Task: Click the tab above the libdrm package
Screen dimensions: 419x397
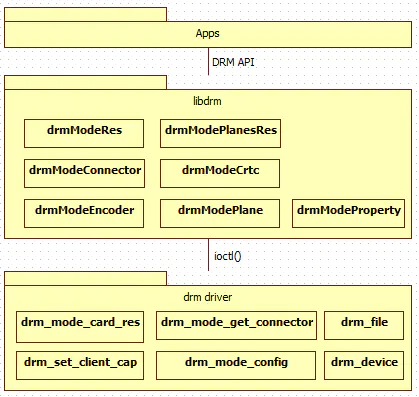Action: click(x=85, y=82)
